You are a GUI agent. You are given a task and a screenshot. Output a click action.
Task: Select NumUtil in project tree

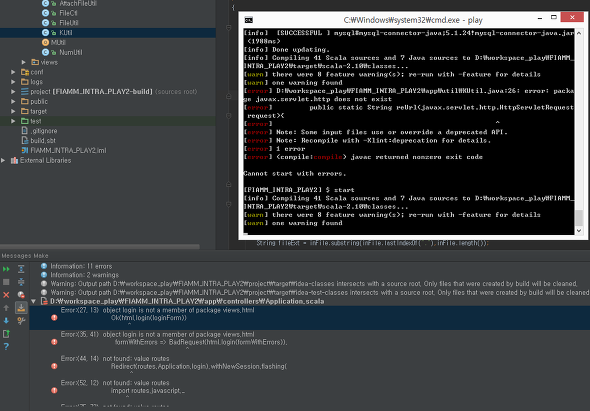point(71,52)
